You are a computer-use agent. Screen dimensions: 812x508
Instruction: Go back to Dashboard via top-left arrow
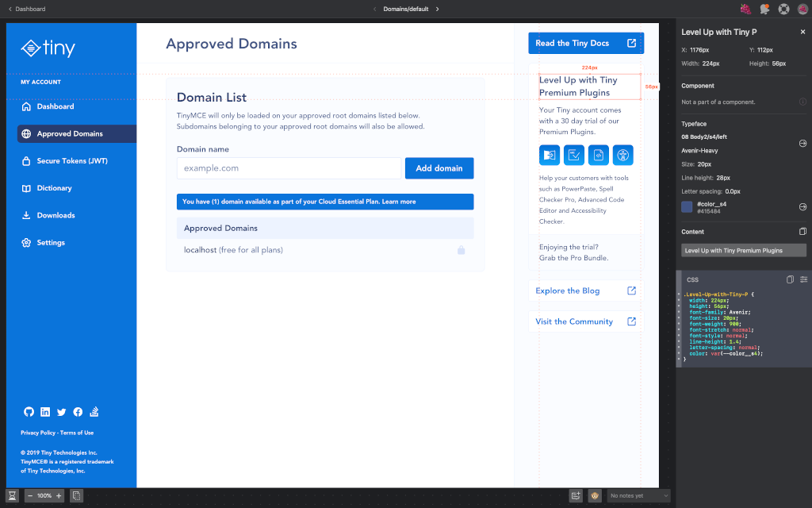tap(26, 9)
